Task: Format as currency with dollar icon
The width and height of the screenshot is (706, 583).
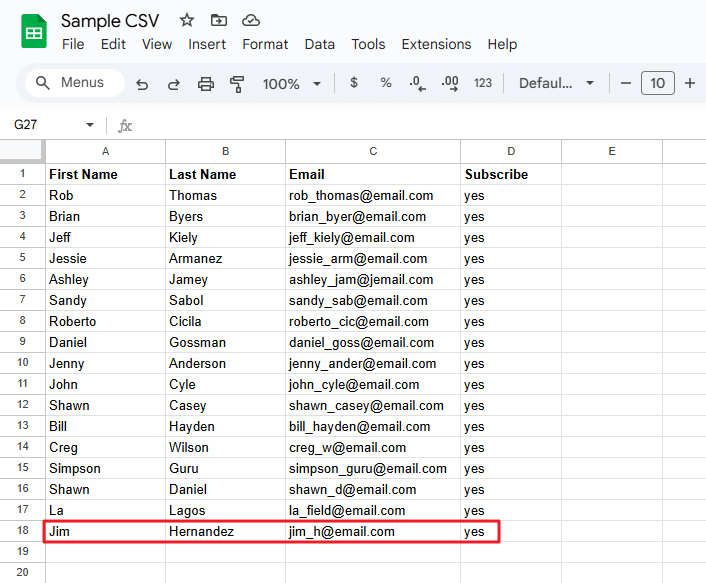Action: tap(354, 83)
